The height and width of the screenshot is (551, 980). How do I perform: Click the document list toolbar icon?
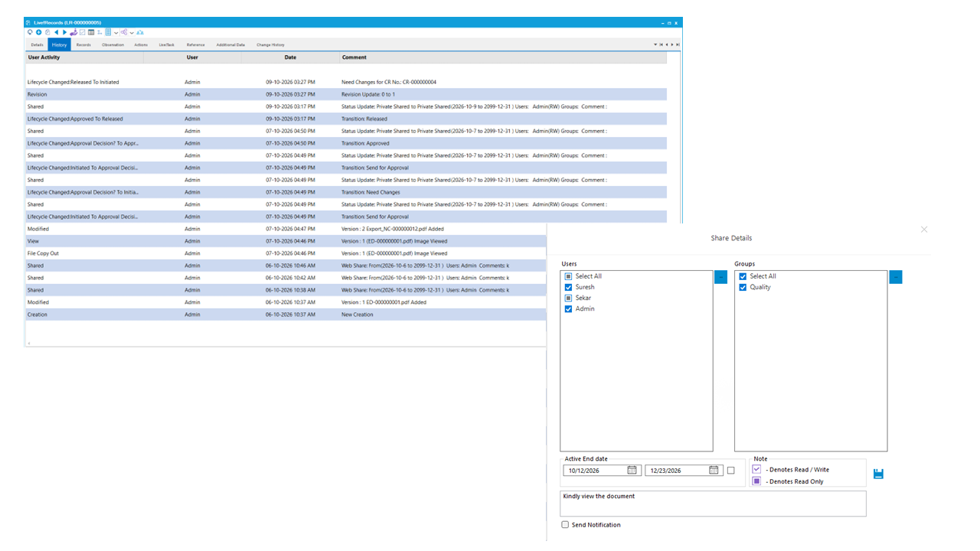(108, 32)
